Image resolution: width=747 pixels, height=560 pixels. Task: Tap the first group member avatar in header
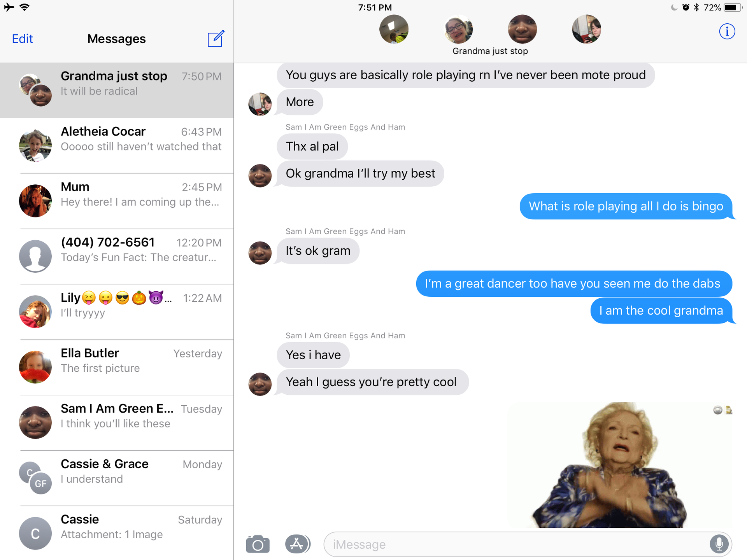click(x=394, y=29)
